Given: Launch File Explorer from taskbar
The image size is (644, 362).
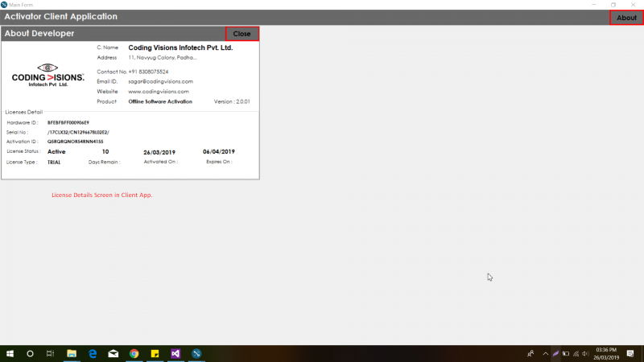Looking at the screenshot, I should tap(72, 353).
